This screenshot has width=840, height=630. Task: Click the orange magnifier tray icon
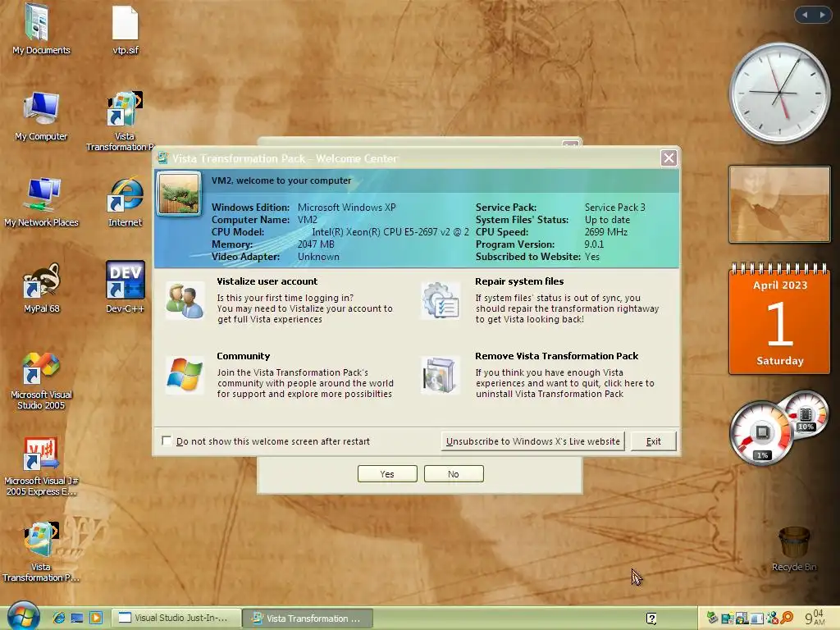(x=787, y=619)
